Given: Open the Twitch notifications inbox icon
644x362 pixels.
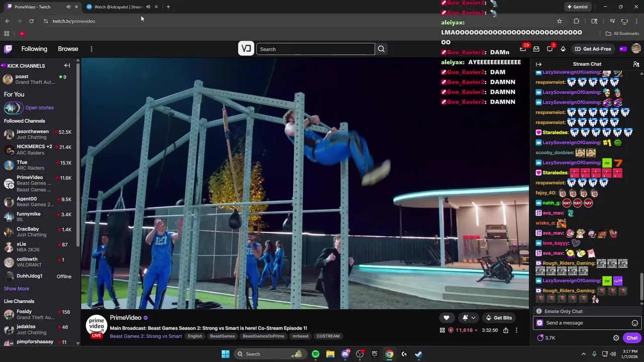Looking at the screenshot, I should [x=536, y=49].
